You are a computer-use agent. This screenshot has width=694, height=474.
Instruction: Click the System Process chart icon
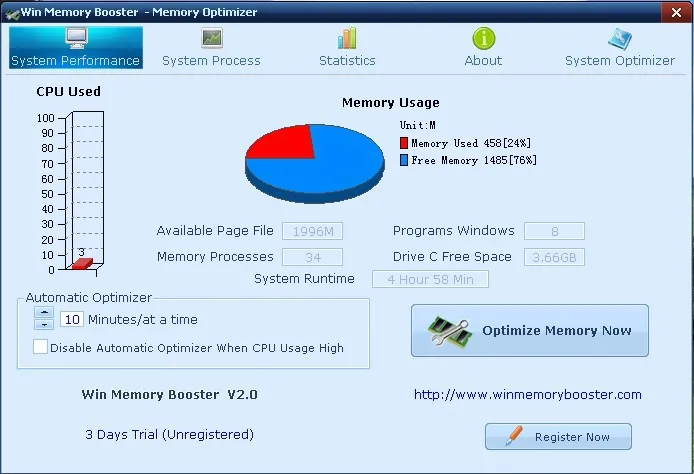212,38
